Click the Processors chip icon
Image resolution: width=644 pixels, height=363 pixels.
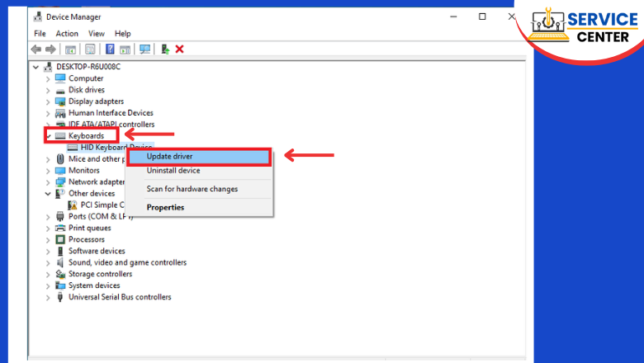click(60, 239)
